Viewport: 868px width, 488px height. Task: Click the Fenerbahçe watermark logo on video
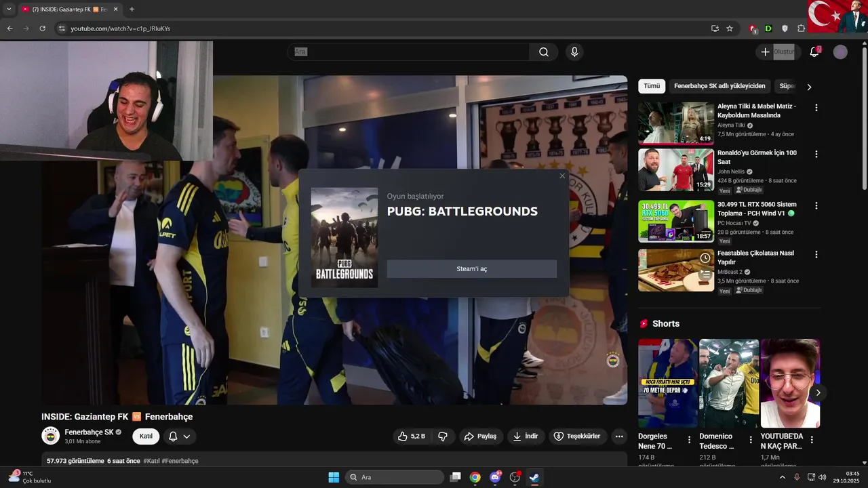click(613, 360)
